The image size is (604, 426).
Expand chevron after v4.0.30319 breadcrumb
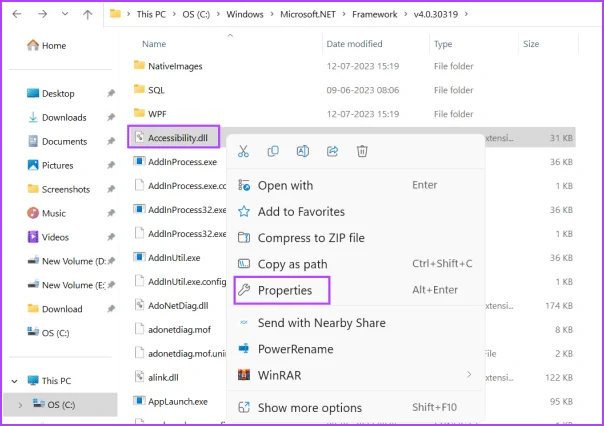466,14
